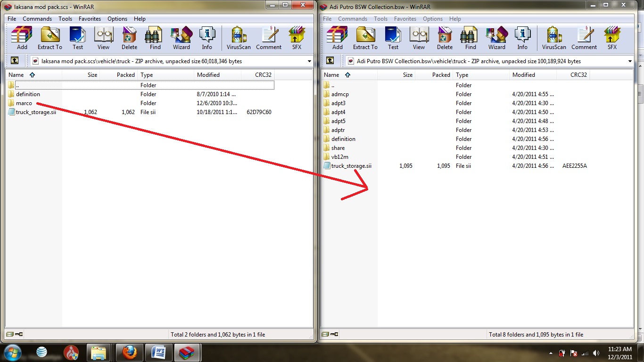The width and height of the screenshot is (644, 362).
Task: Click Test in the laksana mod pack window
Action: [77, 38]
